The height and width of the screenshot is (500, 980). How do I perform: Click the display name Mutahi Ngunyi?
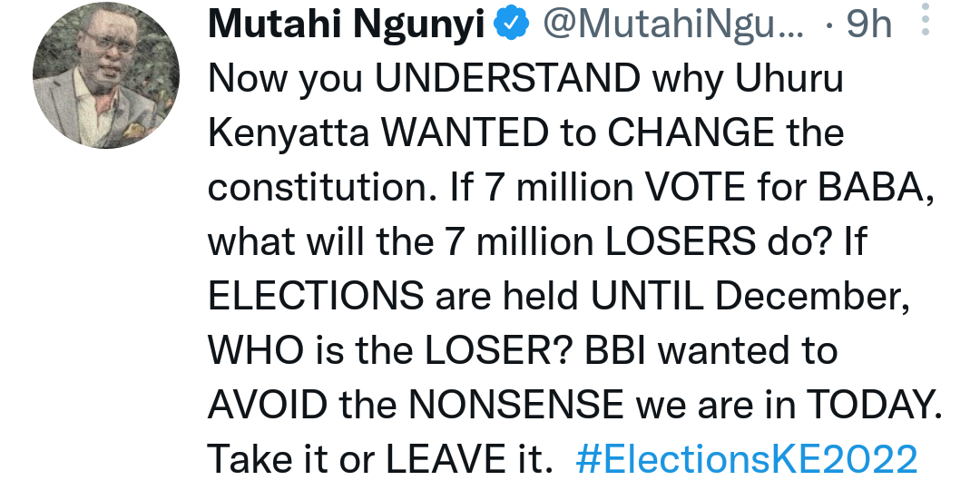pos(347,26)
